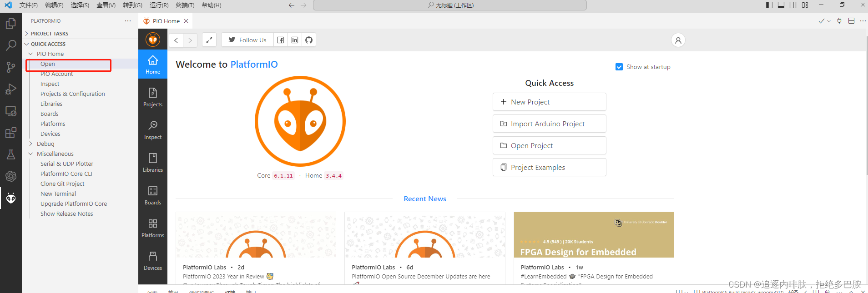Expand the Debug tree node
868x293 pixels.
coord(30,144)
